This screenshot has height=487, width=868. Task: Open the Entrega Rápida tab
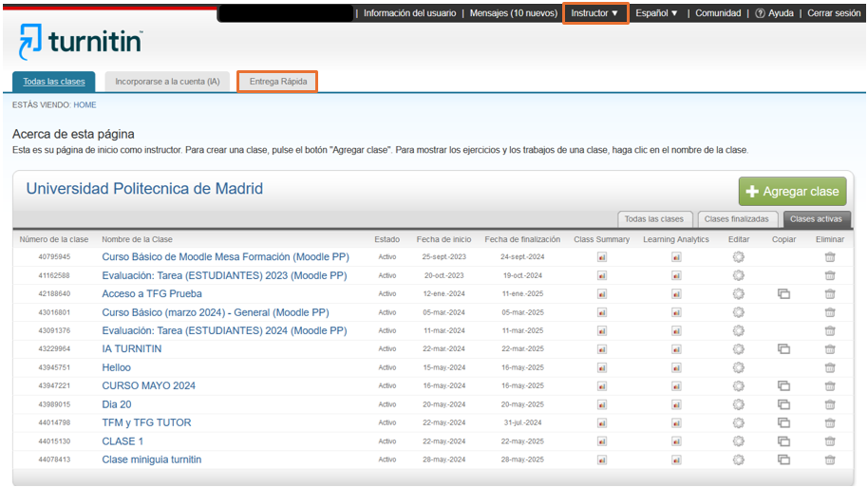pyautogui.click(x=278, y=82)
